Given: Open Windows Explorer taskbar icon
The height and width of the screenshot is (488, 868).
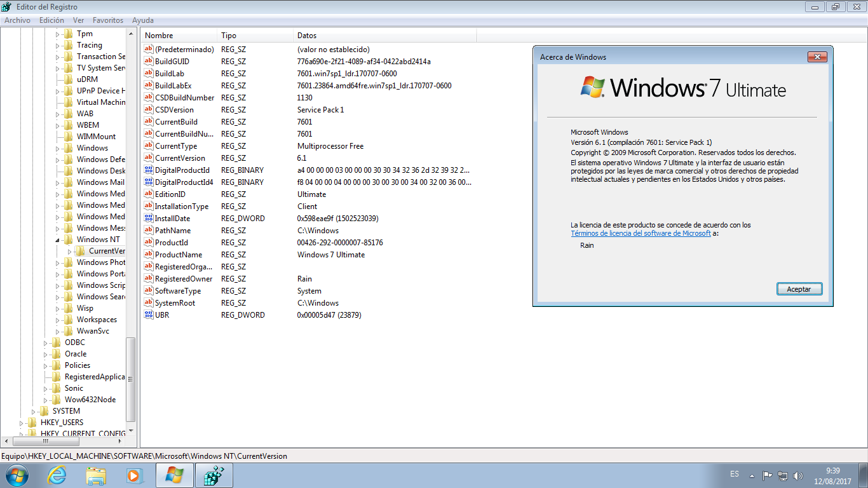Looking at the screenshot, I should [97, 475].
